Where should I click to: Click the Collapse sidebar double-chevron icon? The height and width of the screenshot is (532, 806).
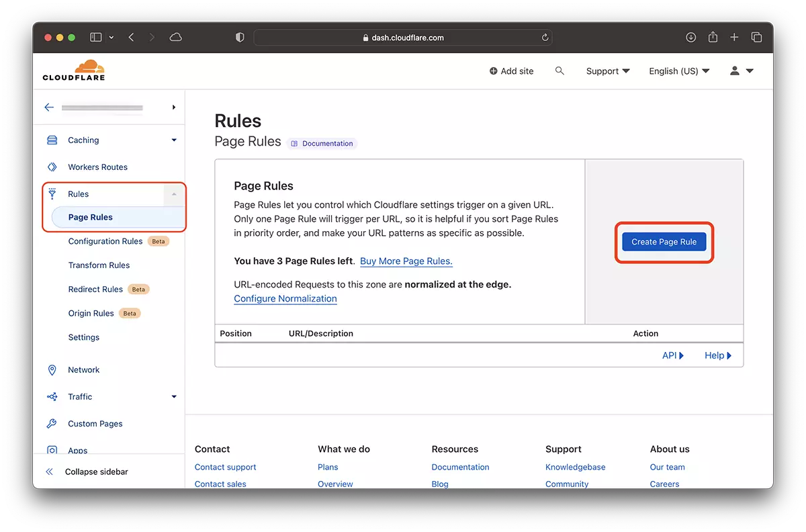49,472
